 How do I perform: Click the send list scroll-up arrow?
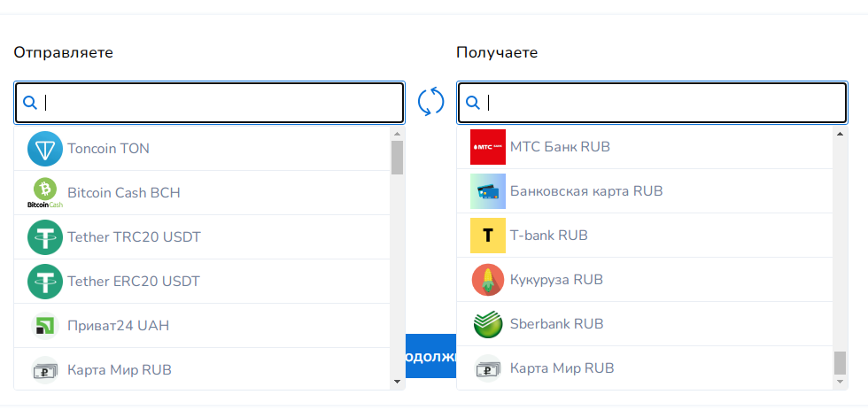(397, 134)
